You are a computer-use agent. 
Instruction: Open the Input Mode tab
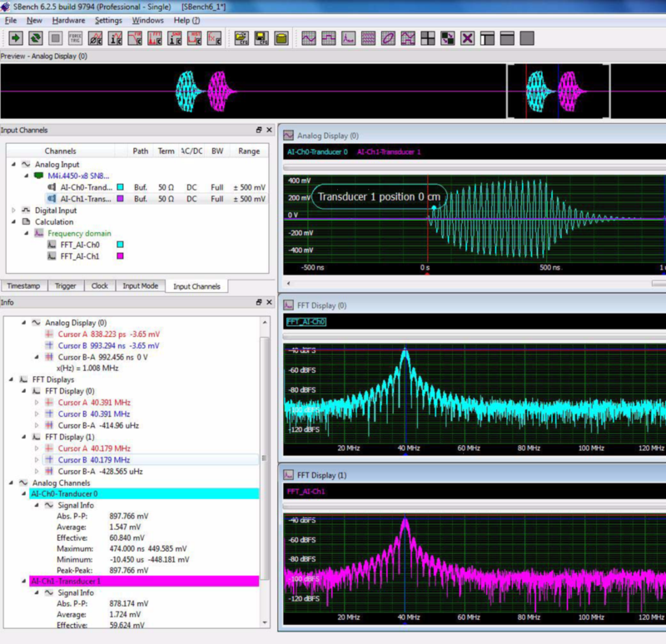click(x=141, y=286)
